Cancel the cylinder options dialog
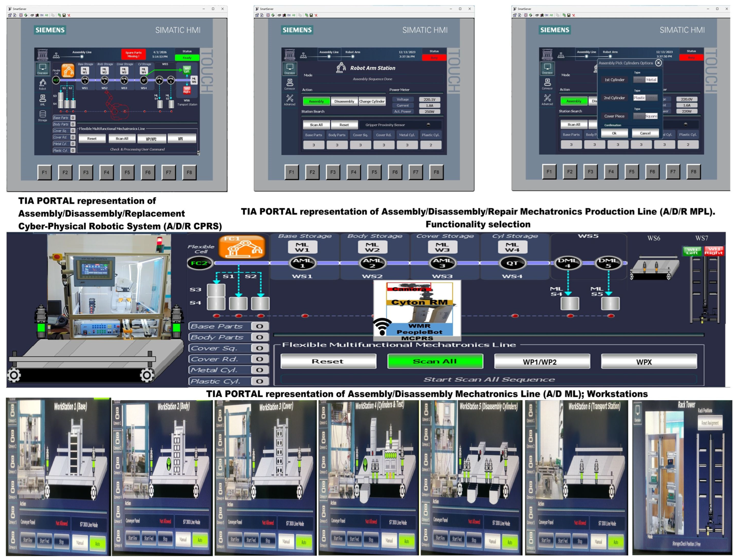Screen dimensions: 738x560 click(645, 133)
